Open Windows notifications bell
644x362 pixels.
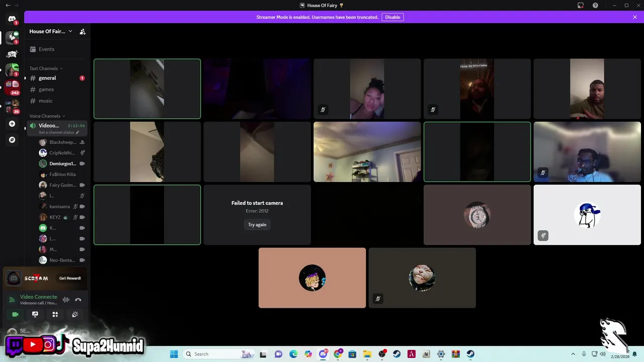coord(634,354)
